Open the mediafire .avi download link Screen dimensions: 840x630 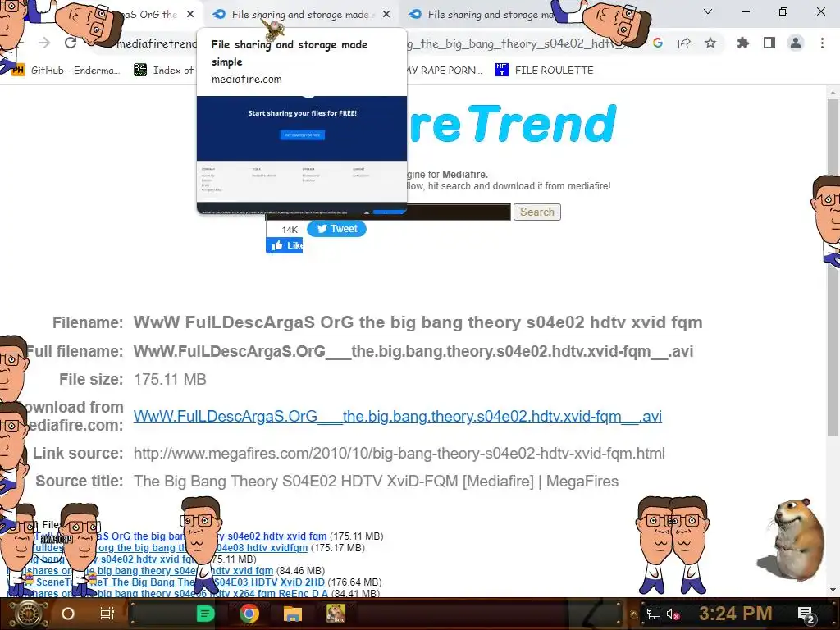pyautogui.click(x=398, y=416)
